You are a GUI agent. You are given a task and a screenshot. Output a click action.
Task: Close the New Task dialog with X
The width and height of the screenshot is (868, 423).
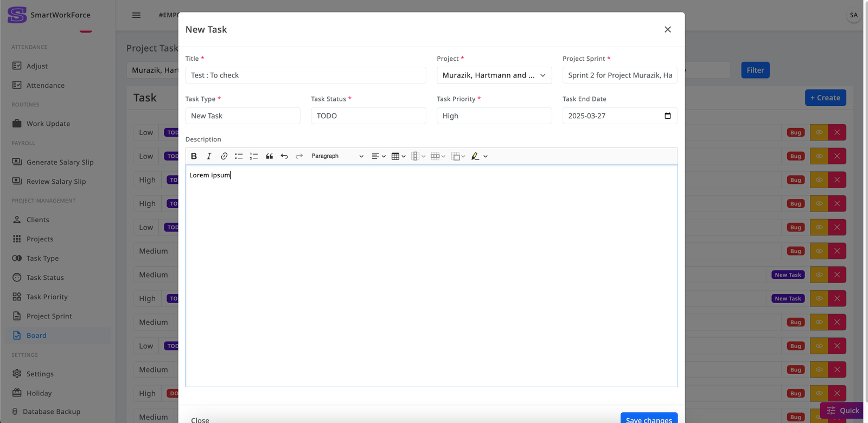[668, 30]
